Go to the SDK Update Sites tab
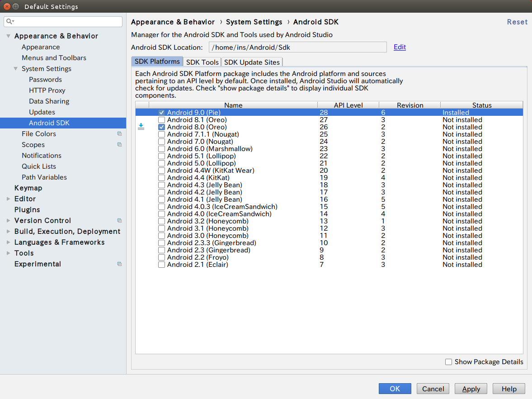This screenshot has height=399, width=532. [x=252, y=62]
